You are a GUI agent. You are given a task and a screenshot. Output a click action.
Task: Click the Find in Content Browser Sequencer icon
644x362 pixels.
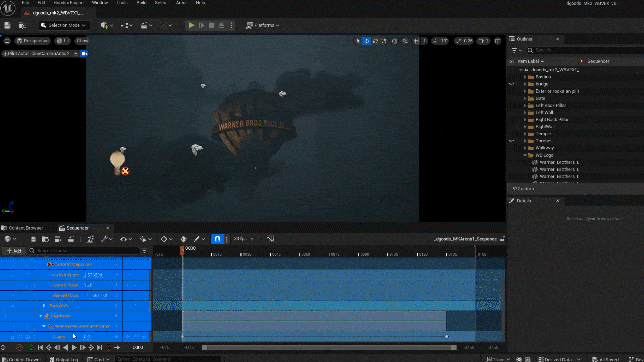pyautogui.click(x=45, y=239)
